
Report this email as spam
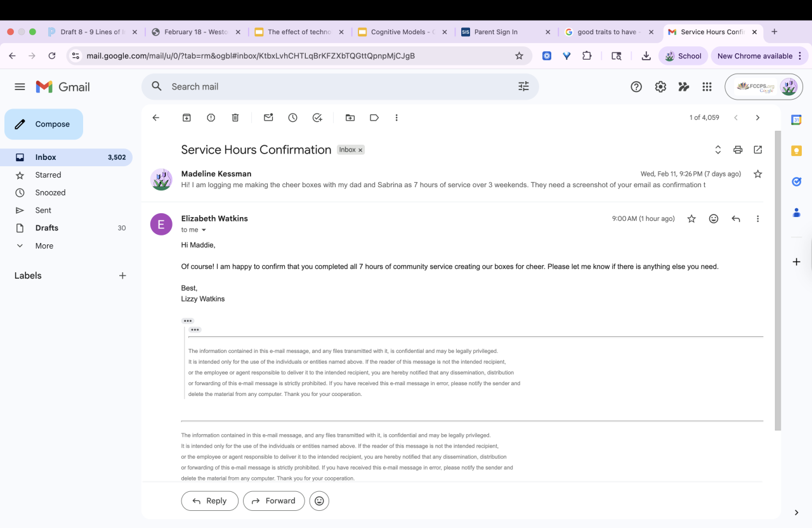click(x=211, y=117)
